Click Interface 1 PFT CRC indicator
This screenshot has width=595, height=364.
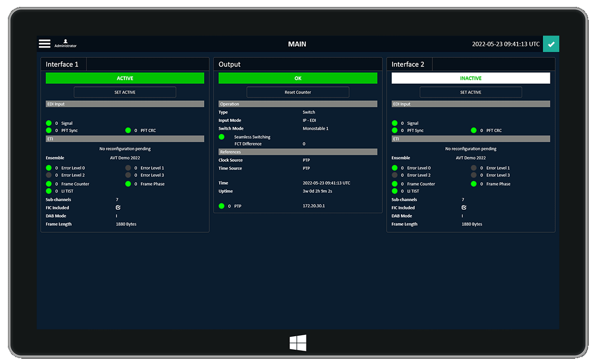point(128,131)
